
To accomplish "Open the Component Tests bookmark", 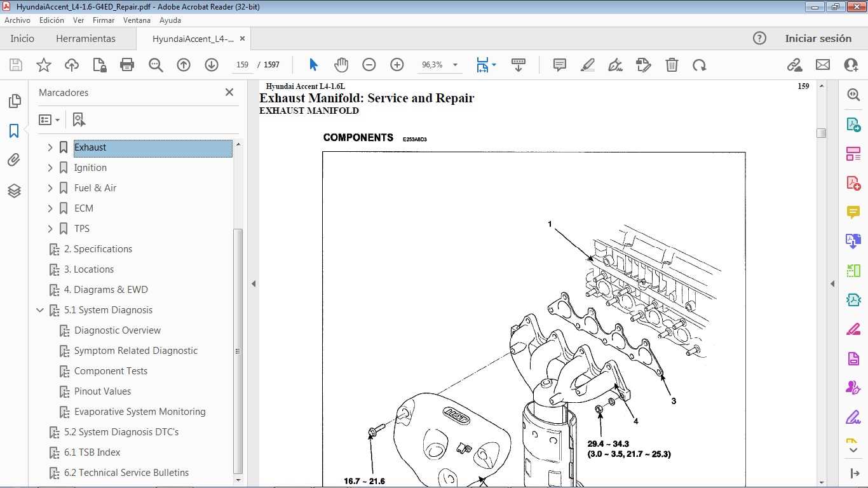I will click(x=111, y=371).
